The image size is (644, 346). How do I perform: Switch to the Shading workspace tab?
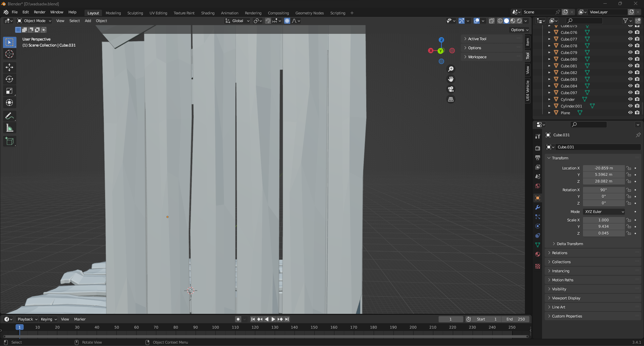click(x=208, y=13)
